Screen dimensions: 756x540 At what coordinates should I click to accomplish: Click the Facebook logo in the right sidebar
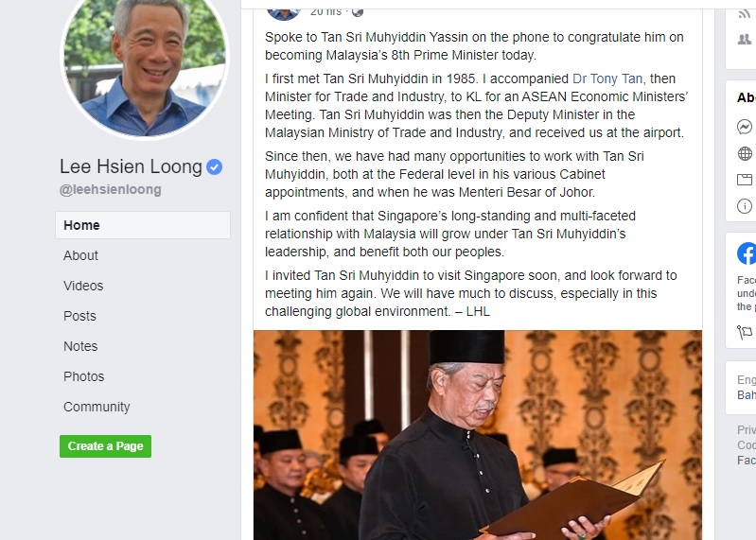(x=747, y=253)
